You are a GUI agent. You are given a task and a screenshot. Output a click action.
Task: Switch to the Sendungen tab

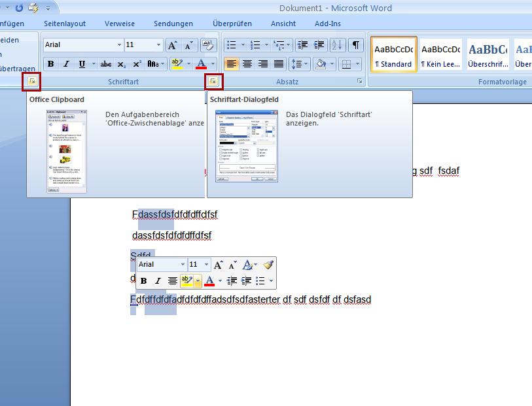coord(173,24)
